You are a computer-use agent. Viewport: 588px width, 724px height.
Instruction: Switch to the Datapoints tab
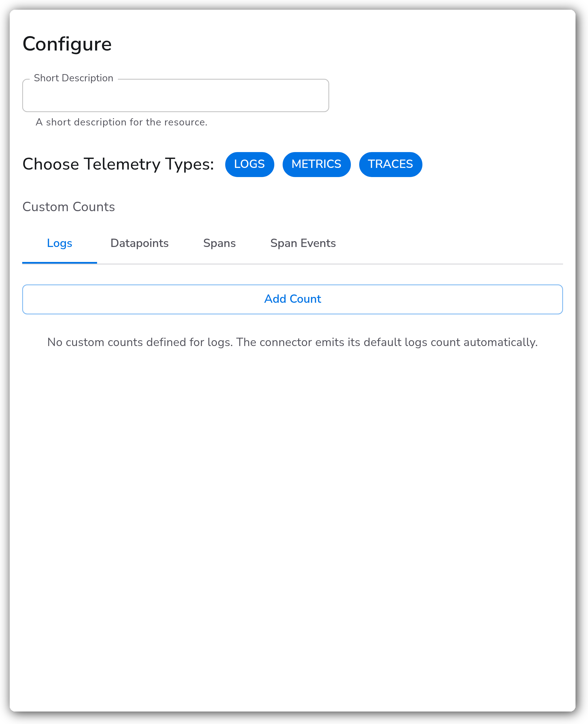pyautogui.click(x=139, y=243)
